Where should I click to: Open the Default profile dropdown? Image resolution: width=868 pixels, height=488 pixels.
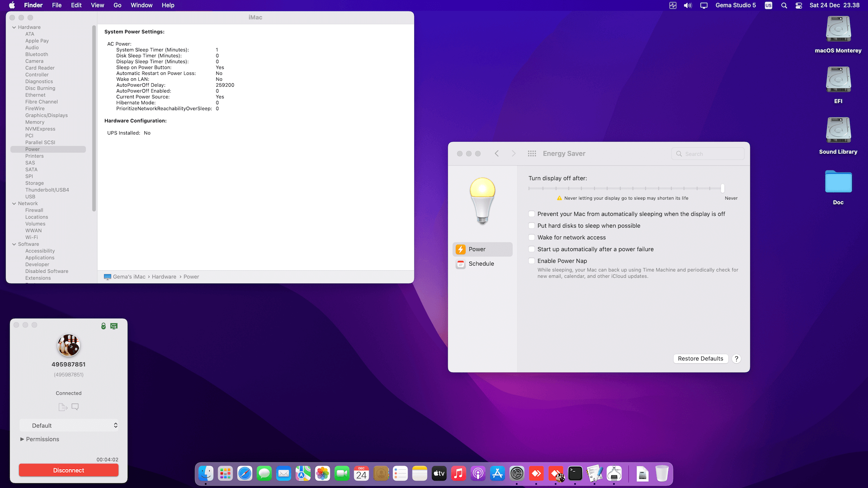[x=69, y=426]
